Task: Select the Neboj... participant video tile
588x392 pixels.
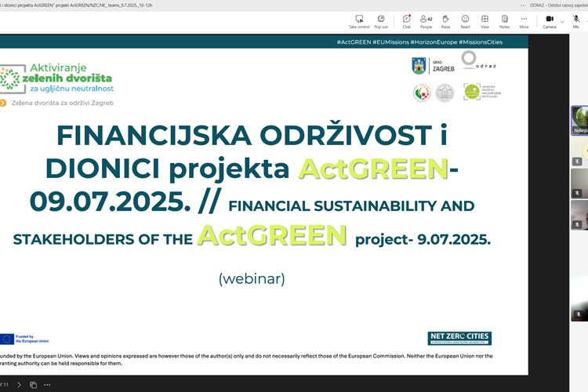Action: pyautogui.click(x=579, y=121)
